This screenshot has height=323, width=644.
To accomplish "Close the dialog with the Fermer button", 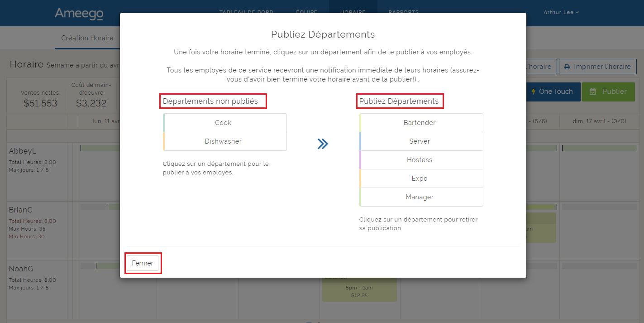I will point(143,263).
